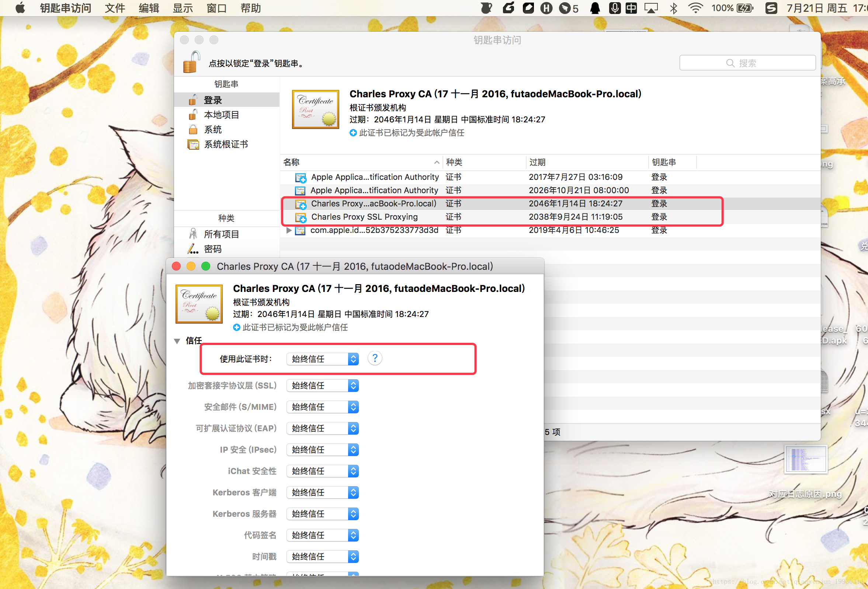Click the date 7月21日 周五 clock
868x589 pixels.
[x=827, y=8]
